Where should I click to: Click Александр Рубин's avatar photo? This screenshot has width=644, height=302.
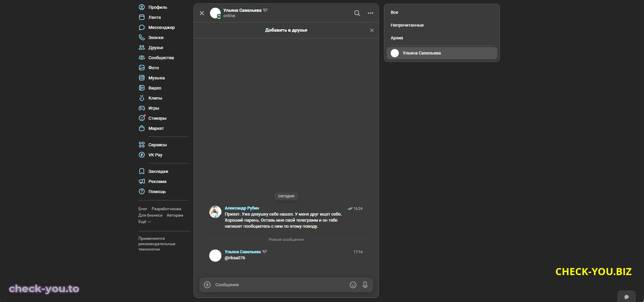[x=215, y=212]
